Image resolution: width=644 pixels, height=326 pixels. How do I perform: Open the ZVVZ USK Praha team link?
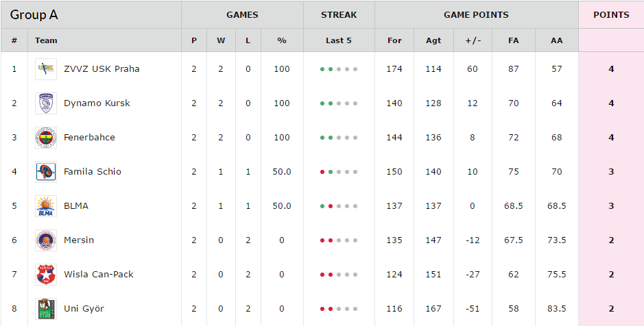102,69
